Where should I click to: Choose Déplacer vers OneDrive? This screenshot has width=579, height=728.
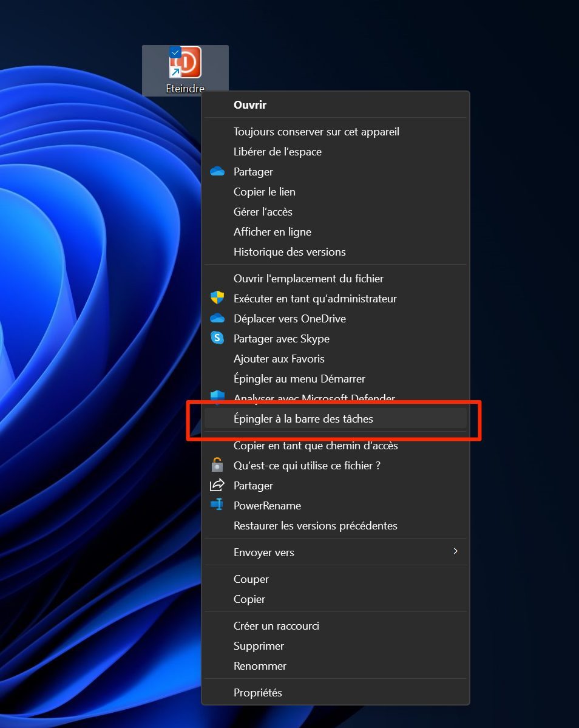pos(336,319)
